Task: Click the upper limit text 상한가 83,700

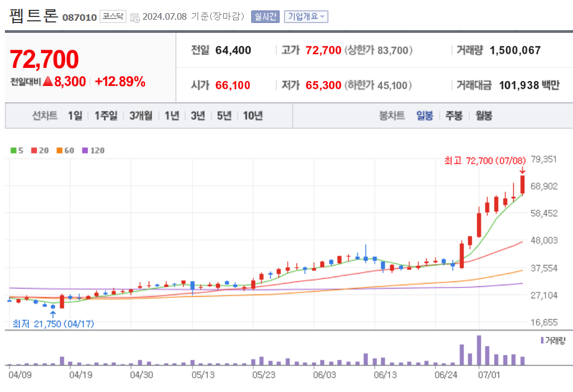Action: [378, 50]
